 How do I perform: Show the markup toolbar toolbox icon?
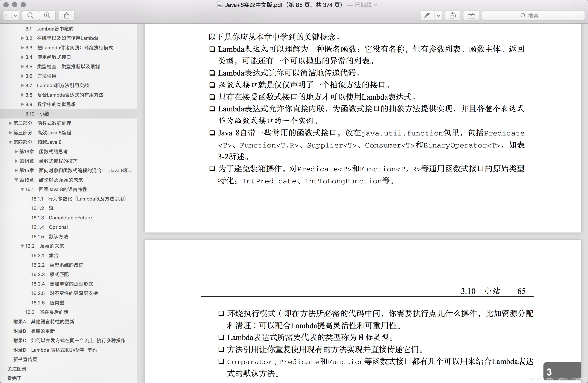pos(471,15)
